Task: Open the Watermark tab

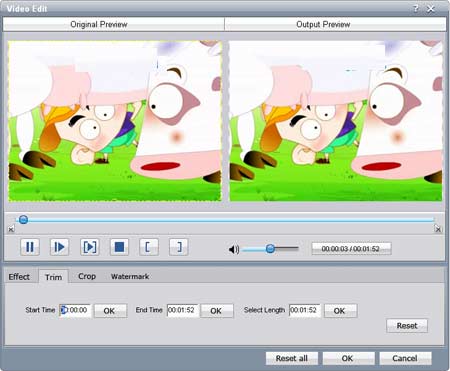Action: [x=130, y=276]
